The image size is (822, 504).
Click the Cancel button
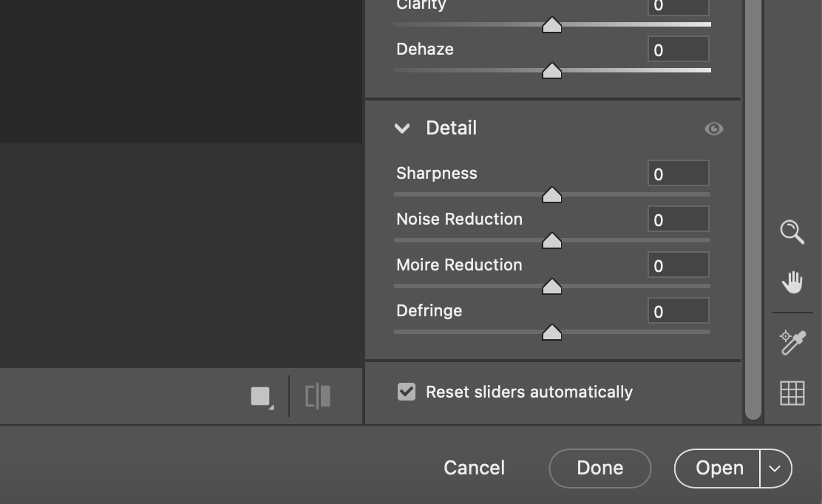[x=474, y=468]
